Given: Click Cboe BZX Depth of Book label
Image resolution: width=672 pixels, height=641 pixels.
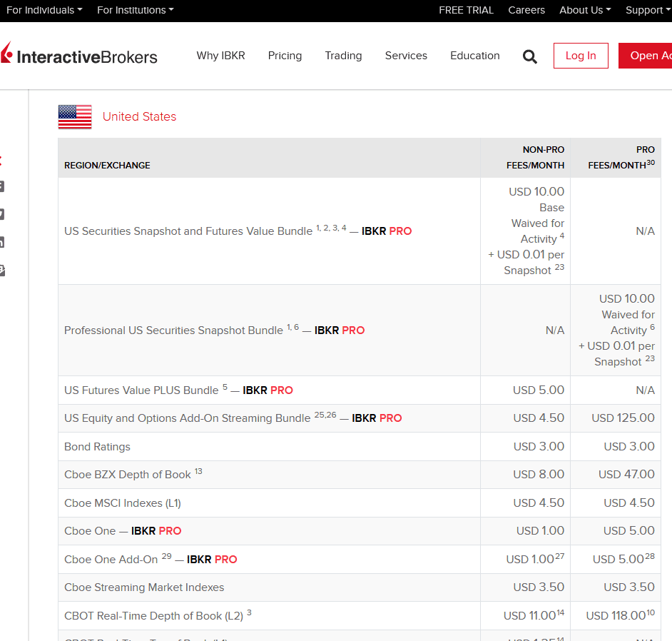Looking at the screenshot, I should (x=127, y=475).
